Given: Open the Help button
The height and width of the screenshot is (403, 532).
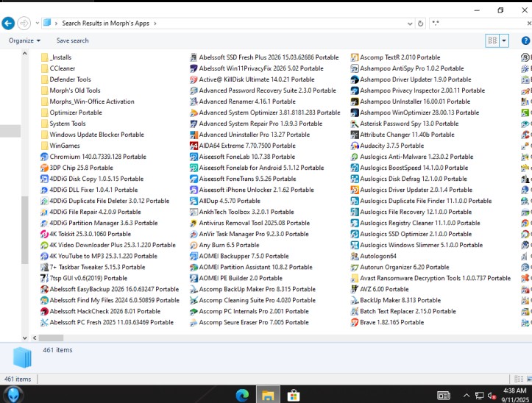Looking at the screenshot, I should [525, 40].
